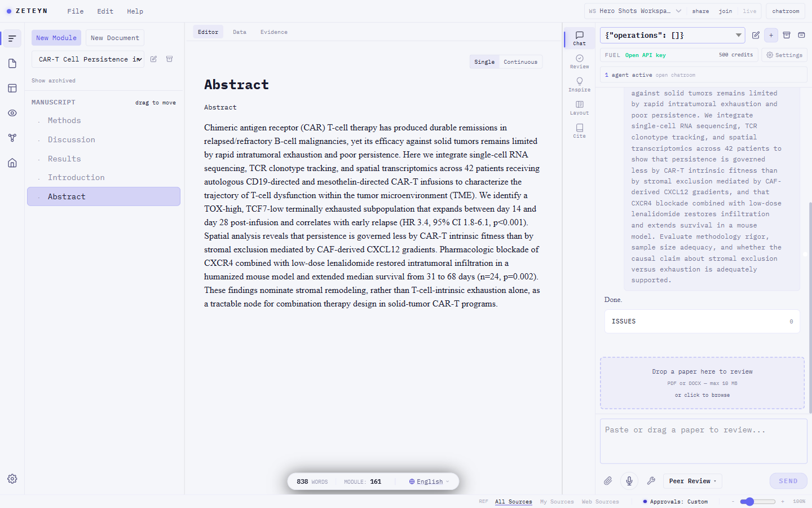Viewport: 812px width, 508px height.
Task: Open the File menu
Action: [76, 11]
